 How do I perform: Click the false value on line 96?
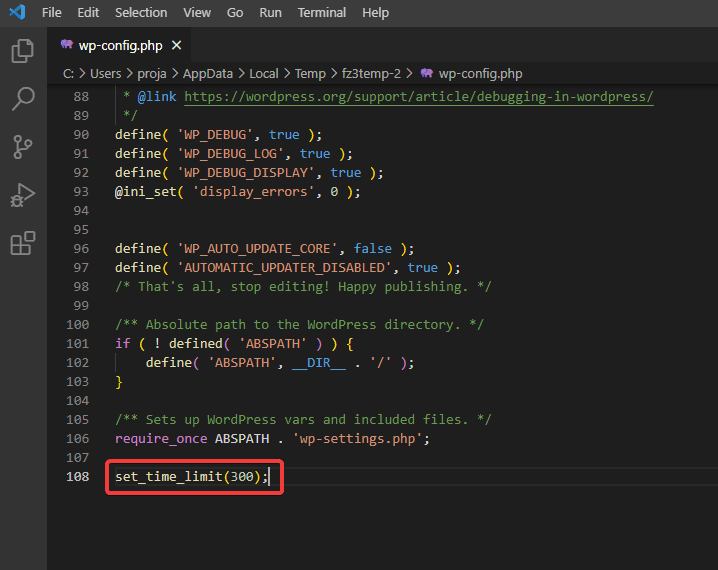(373, 249)
